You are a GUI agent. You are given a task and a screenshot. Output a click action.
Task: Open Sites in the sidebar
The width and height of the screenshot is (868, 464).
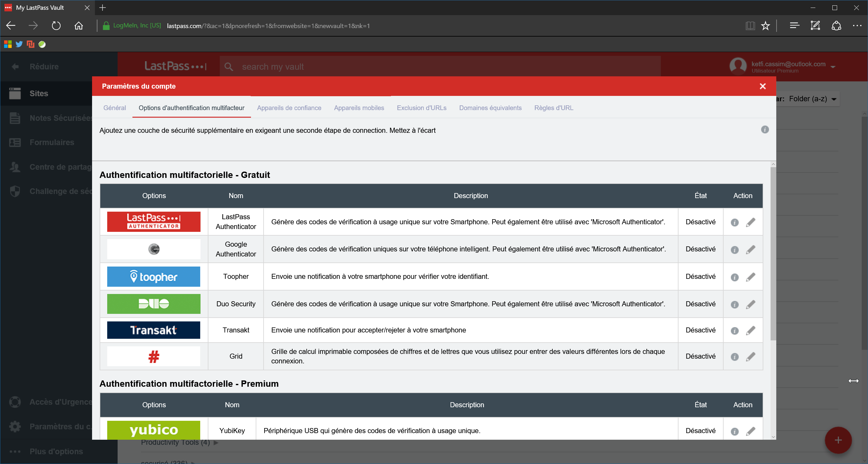(x=46, y=93)
